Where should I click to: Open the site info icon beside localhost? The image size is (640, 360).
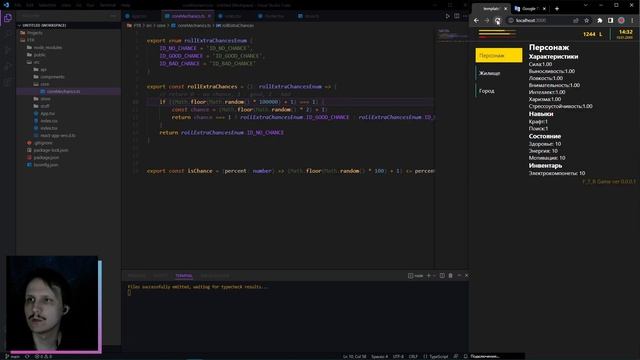(x=511, y=20)
